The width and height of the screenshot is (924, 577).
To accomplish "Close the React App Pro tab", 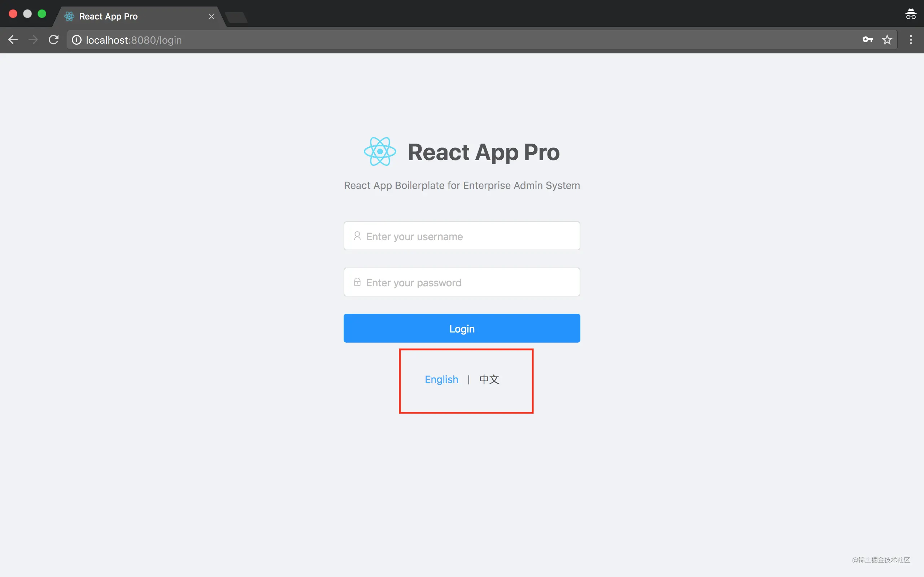I will 211,17.
